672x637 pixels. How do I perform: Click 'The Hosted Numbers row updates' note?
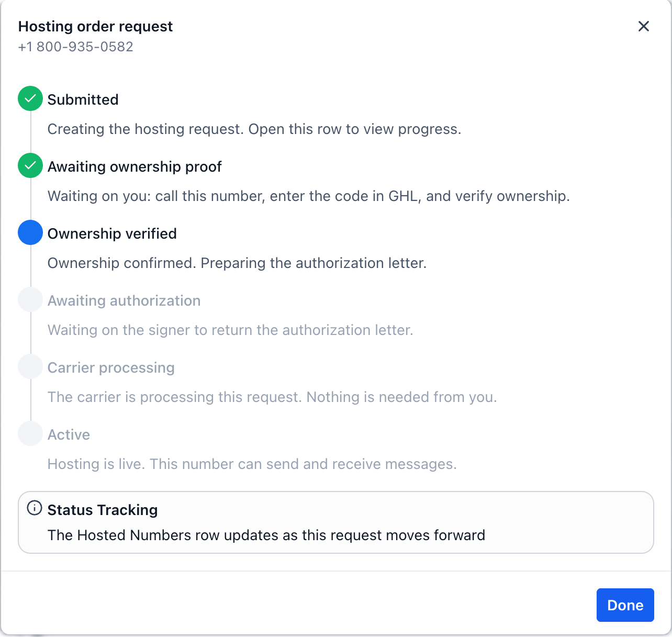(266, 535)
